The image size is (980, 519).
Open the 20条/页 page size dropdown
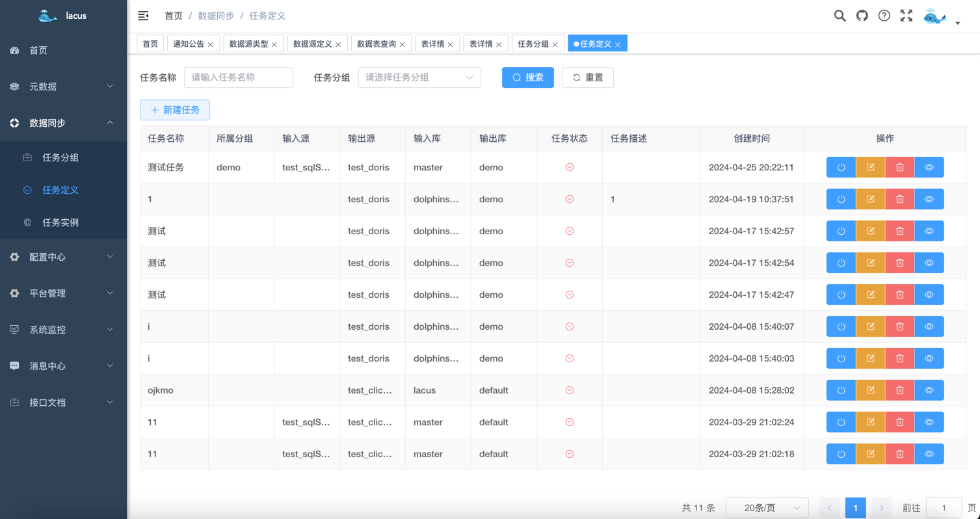pyautogui.click(x=767, y=507)
